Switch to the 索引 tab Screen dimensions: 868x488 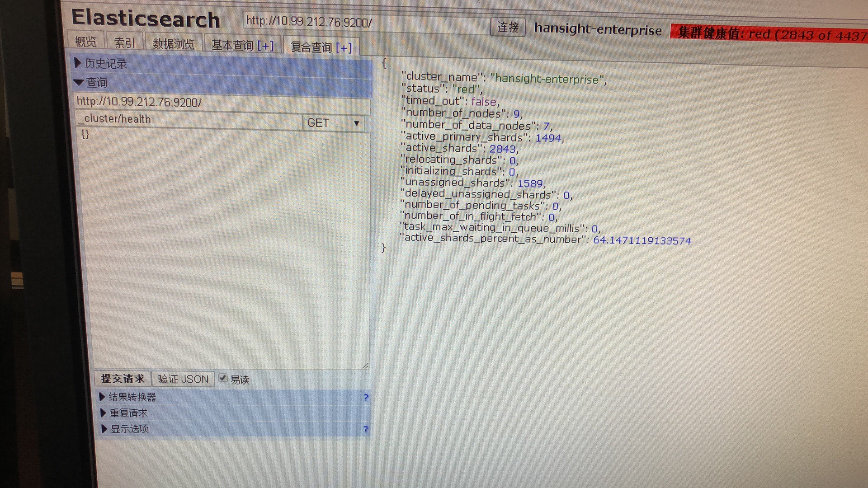pos(125,42)
